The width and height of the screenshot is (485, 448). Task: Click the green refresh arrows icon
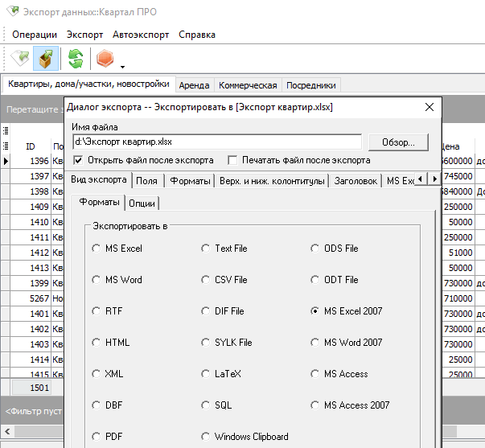pyautogui.click(x=76, y=59)
